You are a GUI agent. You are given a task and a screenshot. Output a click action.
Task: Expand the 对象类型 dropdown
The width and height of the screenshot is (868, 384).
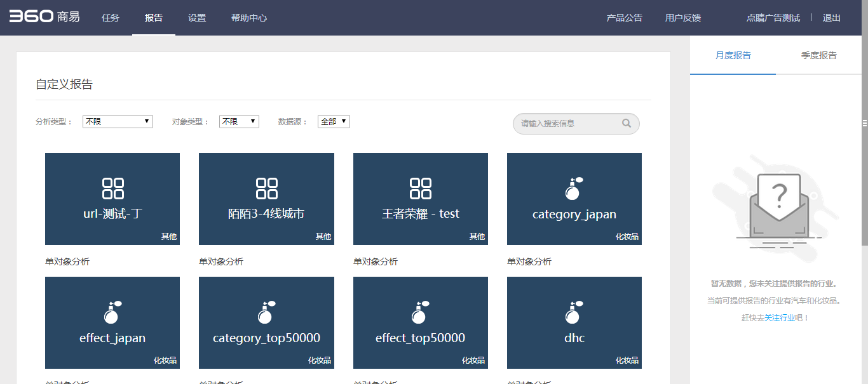click(239, 121)
